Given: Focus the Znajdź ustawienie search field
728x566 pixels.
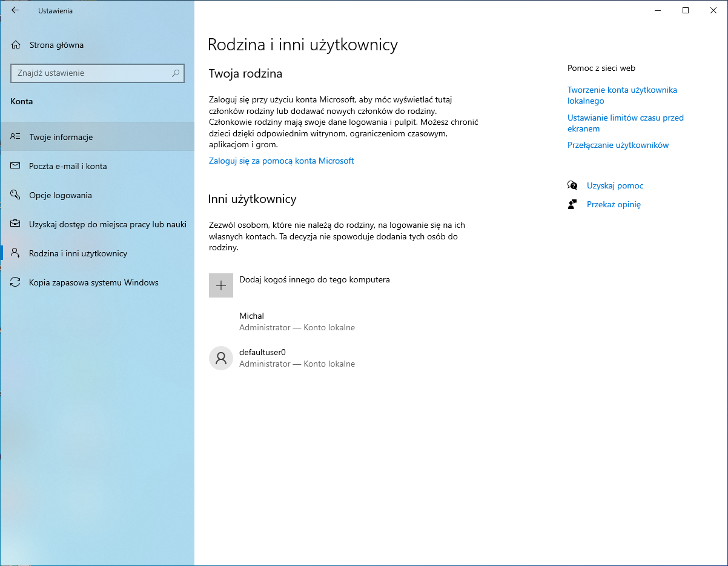Looking at the screenshot, I should pos(91,73).
